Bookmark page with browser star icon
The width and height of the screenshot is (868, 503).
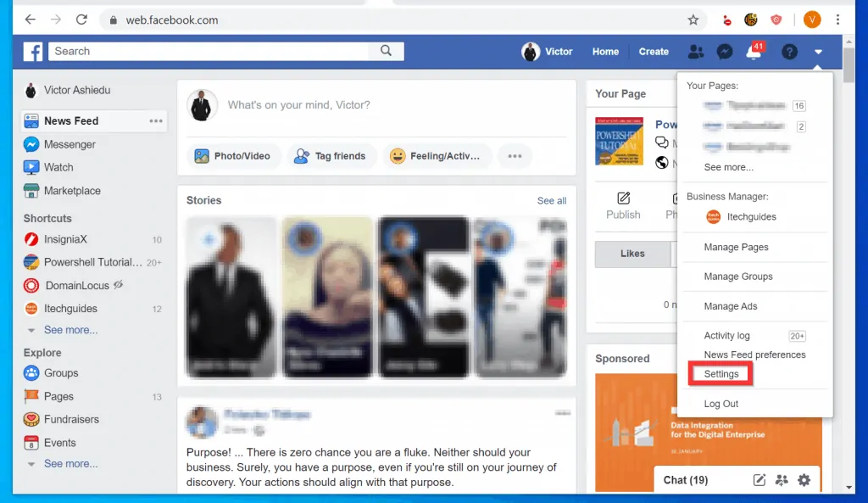(x=693, y=20)
